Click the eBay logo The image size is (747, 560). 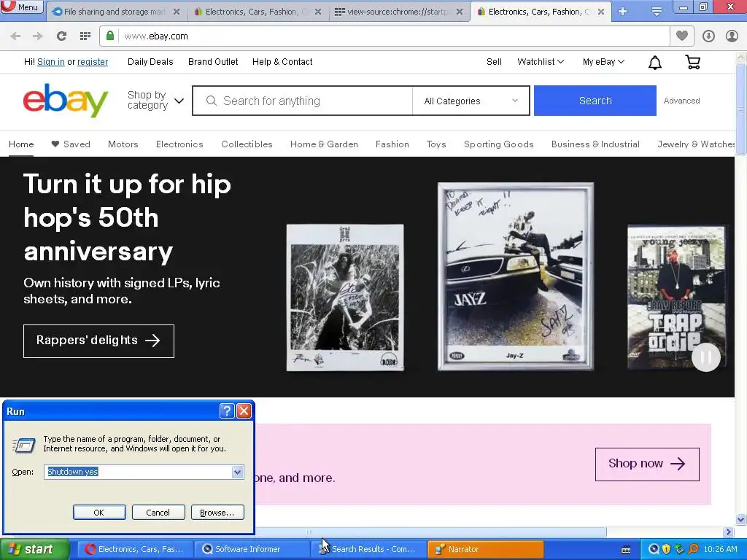pyautogui.click(x=66, y=101)
